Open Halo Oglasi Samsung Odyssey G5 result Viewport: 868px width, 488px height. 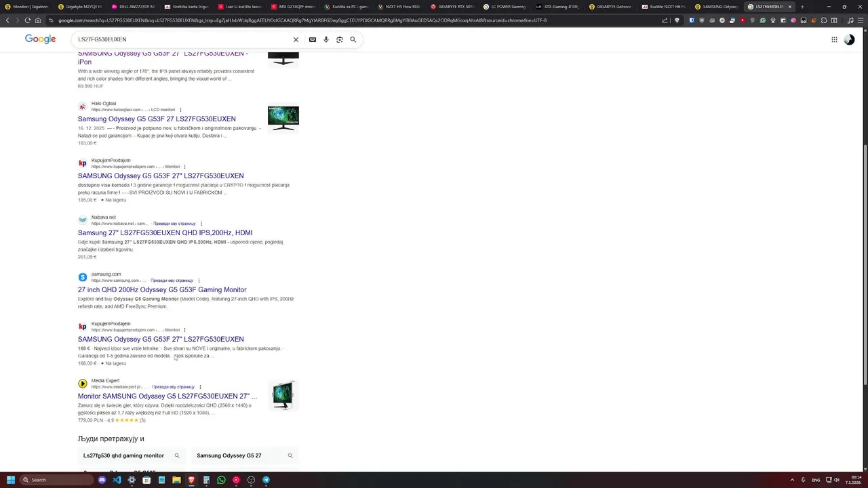click(157, 119)
